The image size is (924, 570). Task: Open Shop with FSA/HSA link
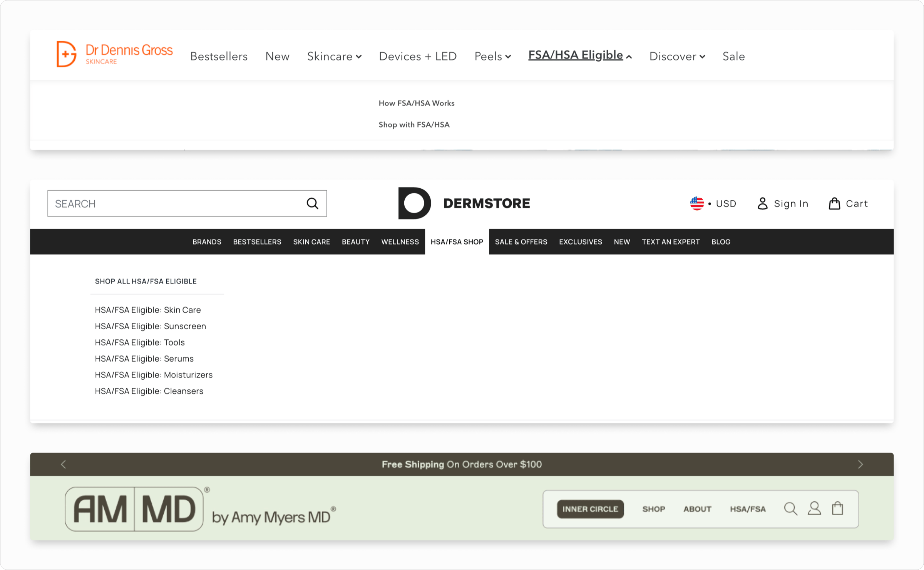click(414, 125)
